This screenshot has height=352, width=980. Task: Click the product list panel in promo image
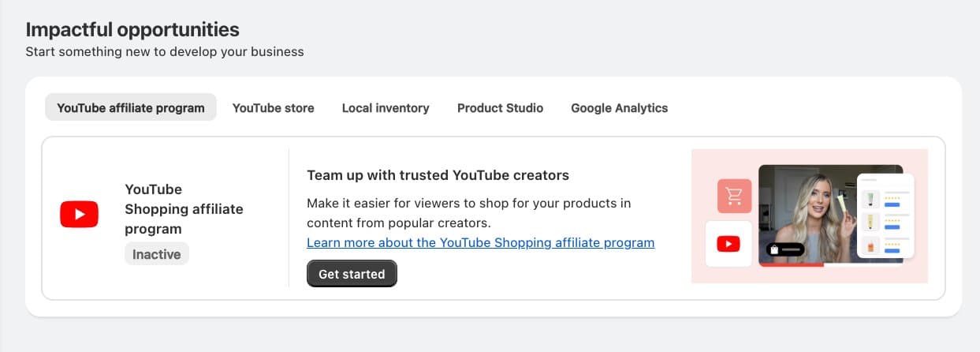tap(885, 215)
